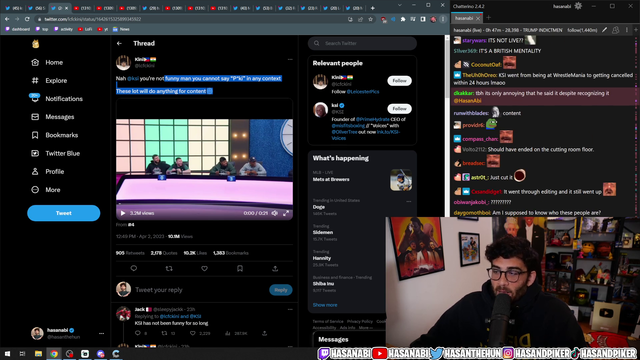Image resolution: width=640 pixels, height=360 pixels.
Task: Reload the browser page
Action: [27, 19]
